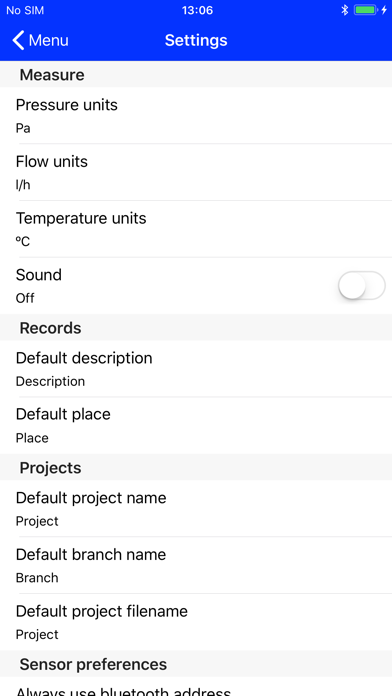Tap the back chevron icon
Viewport: 392px width, 696px height.
click(18, 40)
